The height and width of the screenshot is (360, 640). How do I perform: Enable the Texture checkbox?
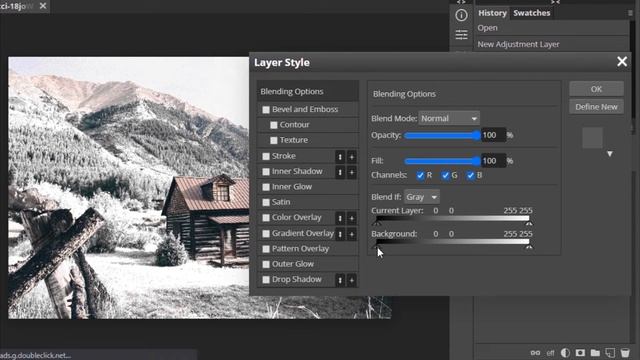(x=274, y=140)
